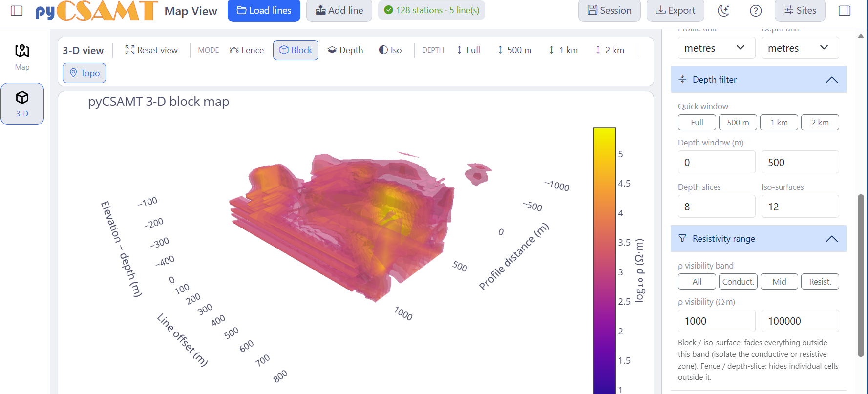Image resolution: width=868 pixels, height=394 pixels.
Task: Set toolbar depth to 500 m
Action: 514,50
